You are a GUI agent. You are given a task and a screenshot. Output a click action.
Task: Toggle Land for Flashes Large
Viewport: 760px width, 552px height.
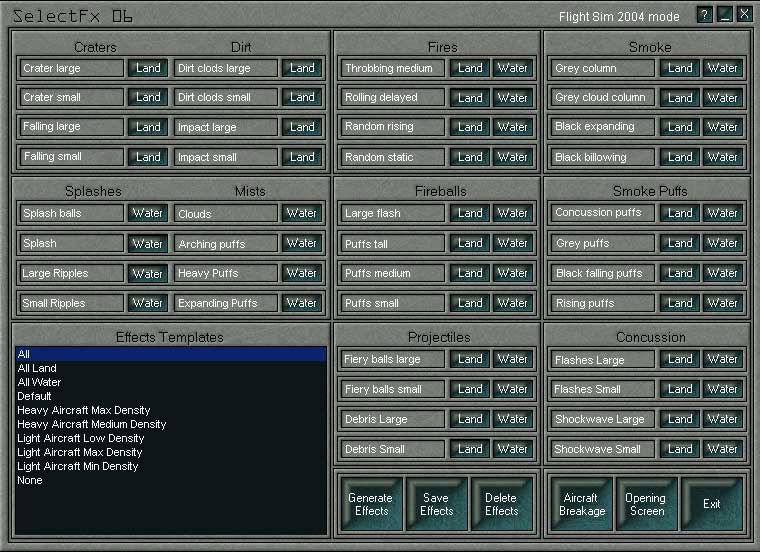coord(680,359)
